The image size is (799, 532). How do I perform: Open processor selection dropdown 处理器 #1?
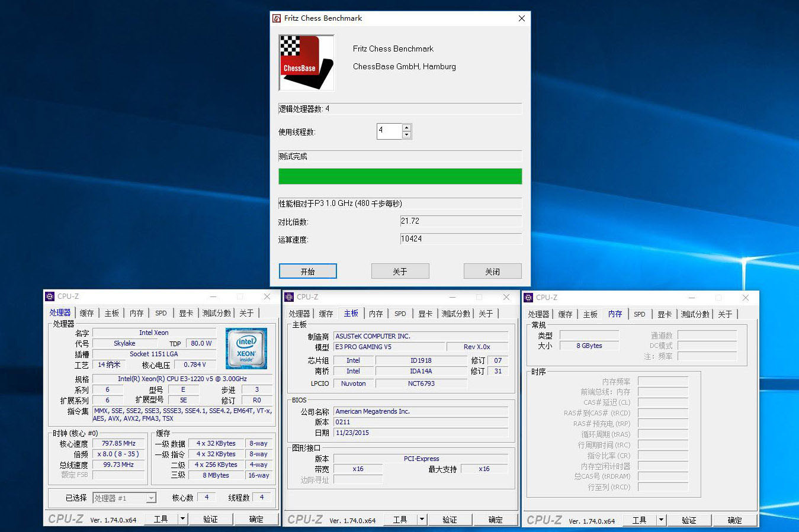click(125, 498)
